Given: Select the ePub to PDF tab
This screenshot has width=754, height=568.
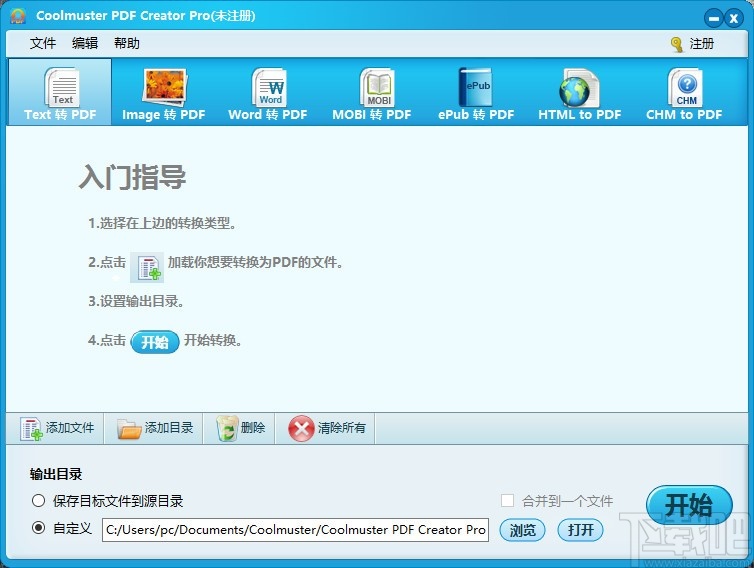Looking at the screenshot, I should click(476, 92).
